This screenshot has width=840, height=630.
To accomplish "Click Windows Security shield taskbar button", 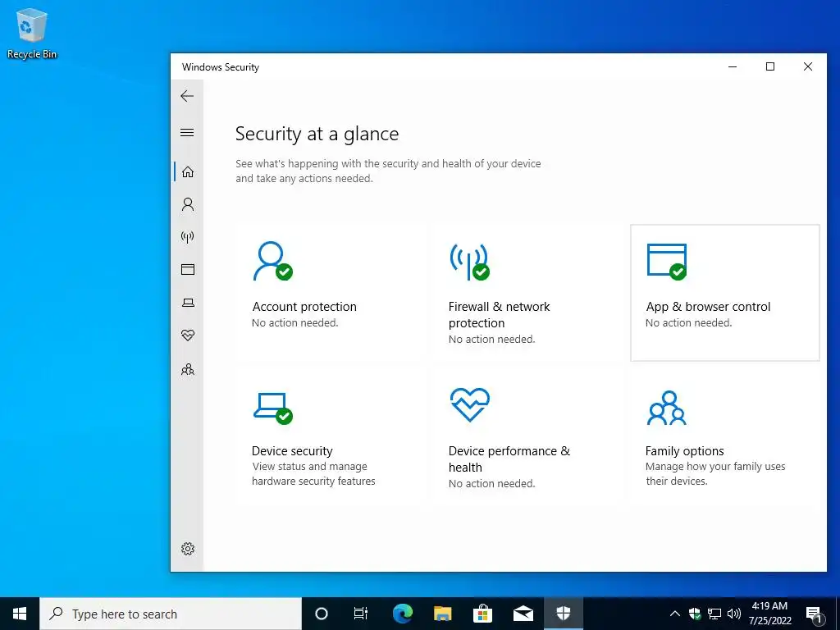I will (563, 614).
